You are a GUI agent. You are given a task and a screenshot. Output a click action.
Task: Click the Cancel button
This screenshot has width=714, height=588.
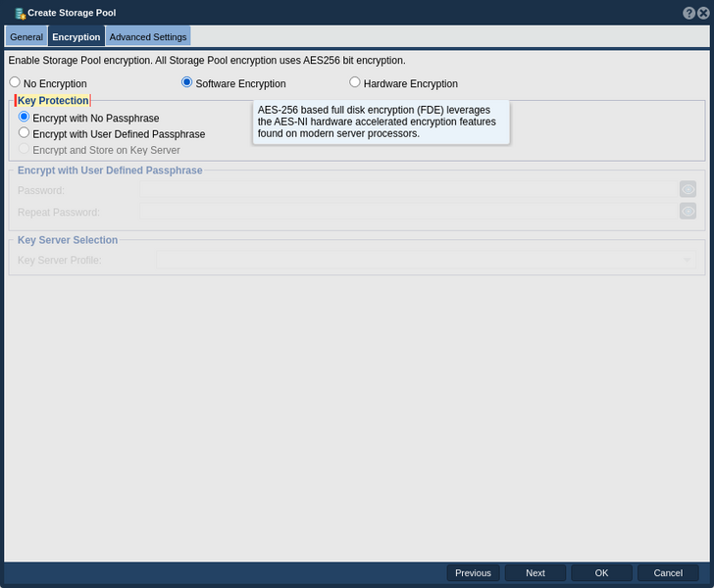[x=668, y=573]
